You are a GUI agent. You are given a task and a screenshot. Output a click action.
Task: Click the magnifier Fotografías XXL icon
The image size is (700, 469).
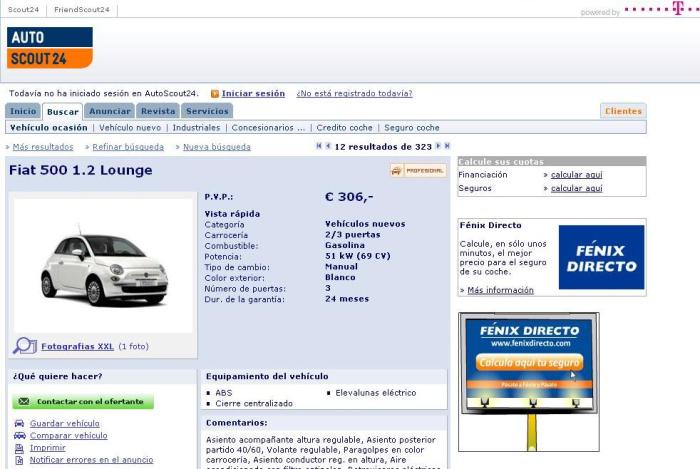24,346
